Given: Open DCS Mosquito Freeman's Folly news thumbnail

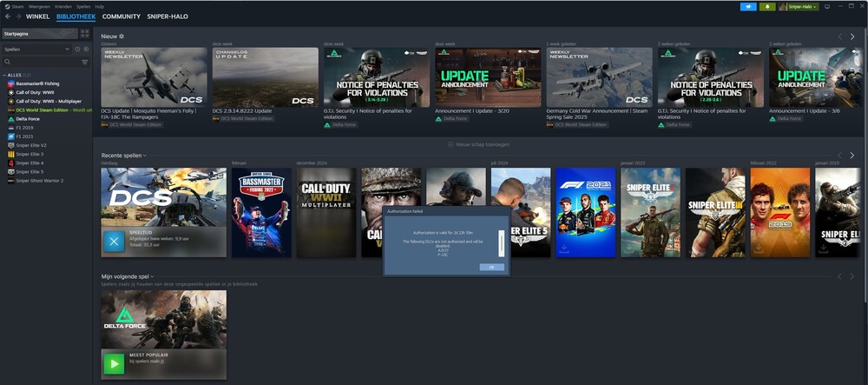Looking at the screenshot, I should tap(154, 77).
